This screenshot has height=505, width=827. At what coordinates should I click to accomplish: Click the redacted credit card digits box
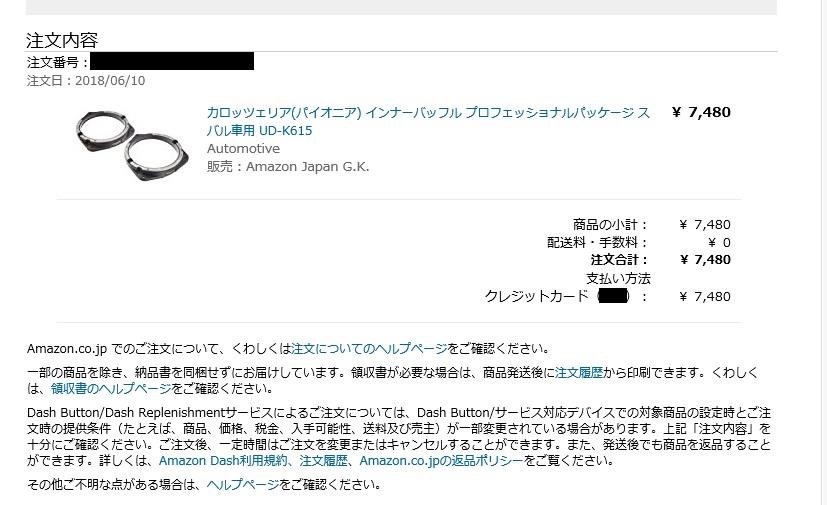pyautogui.click(x=613, y=296)
